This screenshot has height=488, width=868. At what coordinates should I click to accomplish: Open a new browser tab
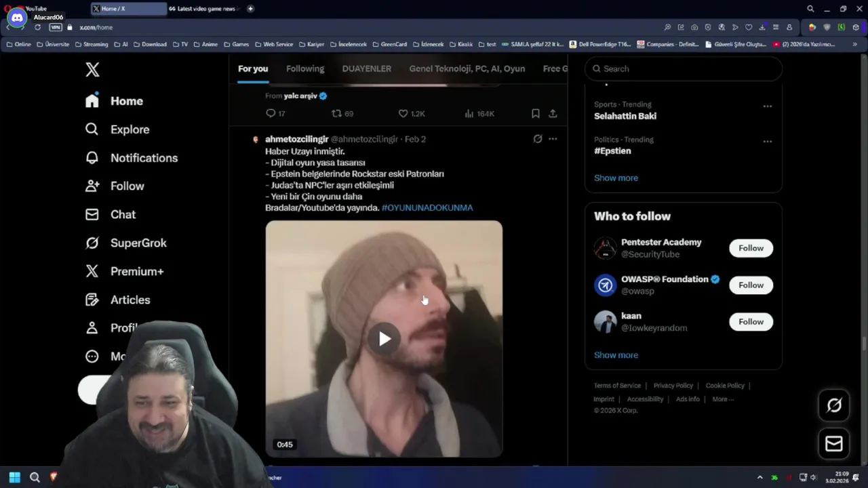[250, 9]
